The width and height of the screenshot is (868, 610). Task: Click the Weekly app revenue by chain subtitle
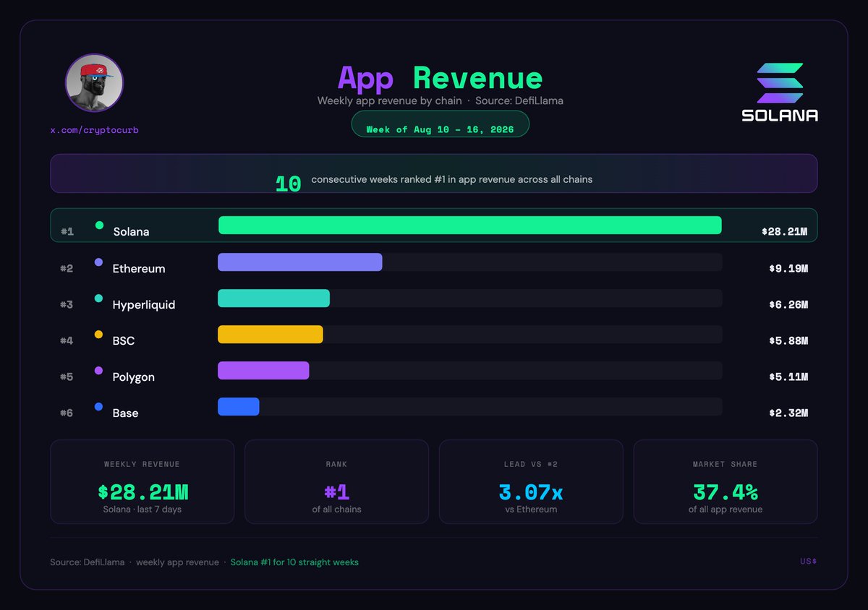pyautogui.click(x=389, y=100)
